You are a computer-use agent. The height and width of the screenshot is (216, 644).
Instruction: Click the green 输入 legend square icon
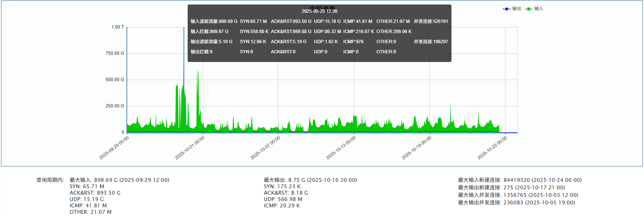pyautogui.click(x=529, y=9)
